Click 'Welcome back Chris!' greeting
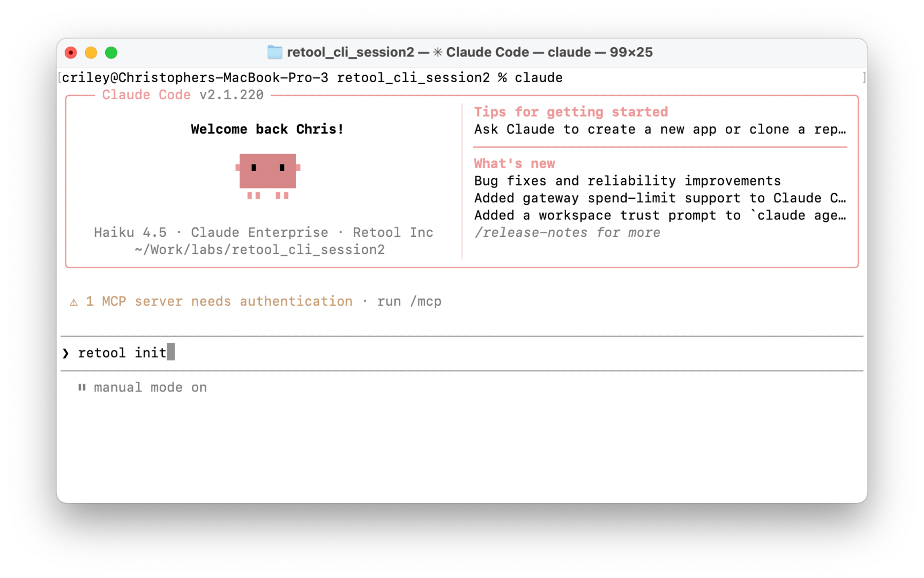 click(267, 129)
